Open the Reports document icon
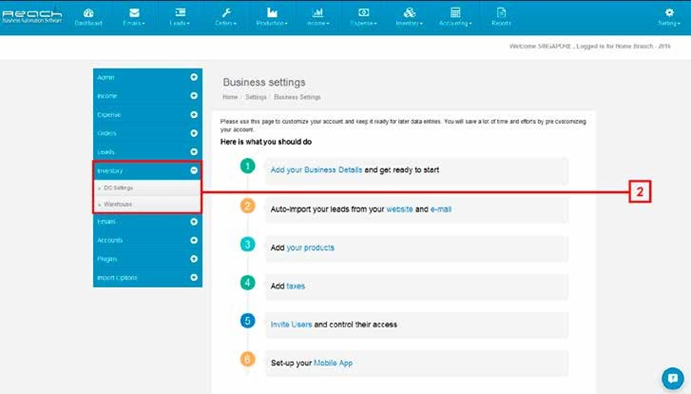 click(501, 12)
